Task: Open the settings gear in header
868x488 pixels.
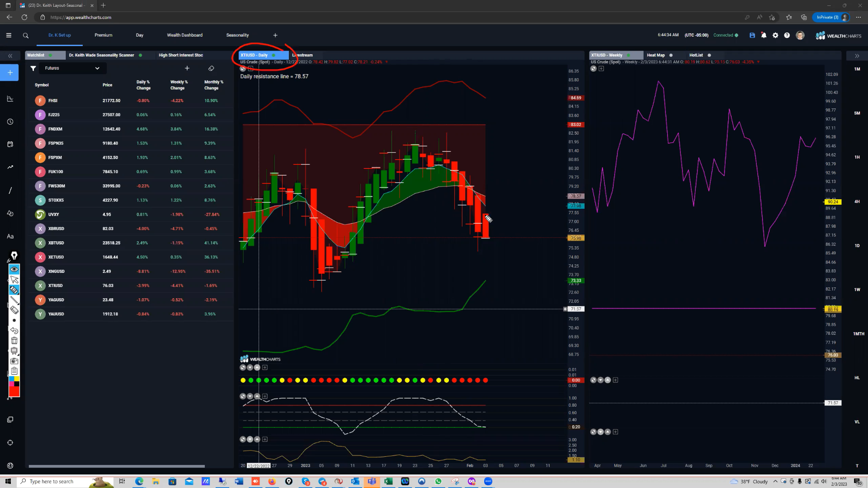Action: click(775, 35)
